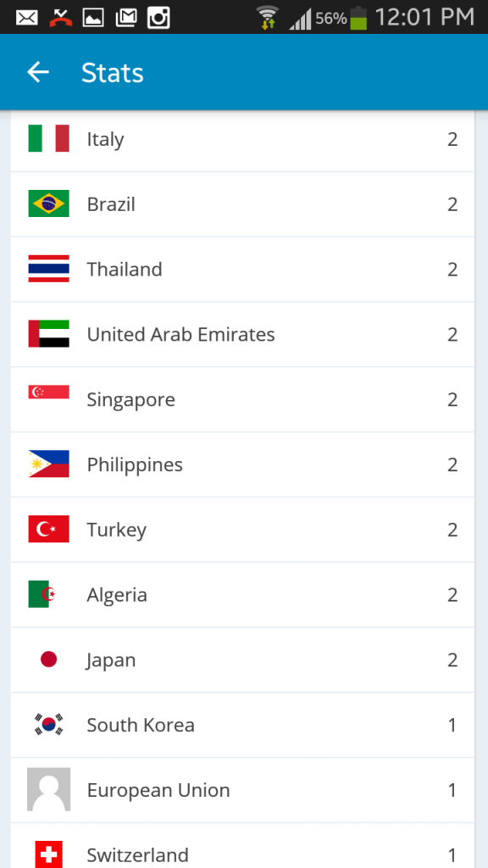The height and width of the screenshot is (868, 488).
Task: Tap the Singapore flag icon
Action: click(48, 399)
